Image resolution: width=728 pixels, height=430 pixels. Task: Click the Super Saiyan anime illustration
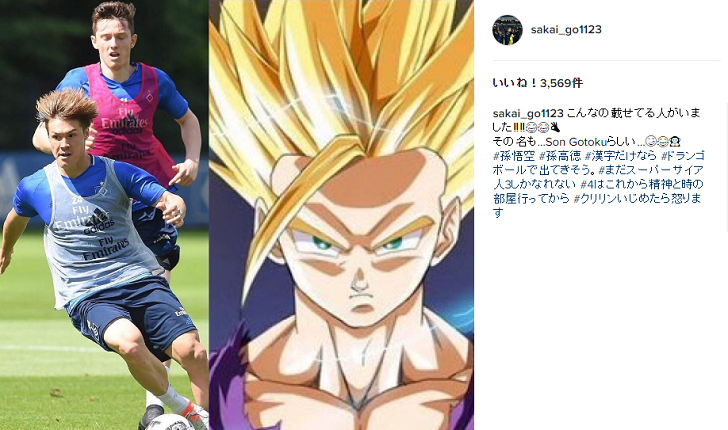[341, 215]
